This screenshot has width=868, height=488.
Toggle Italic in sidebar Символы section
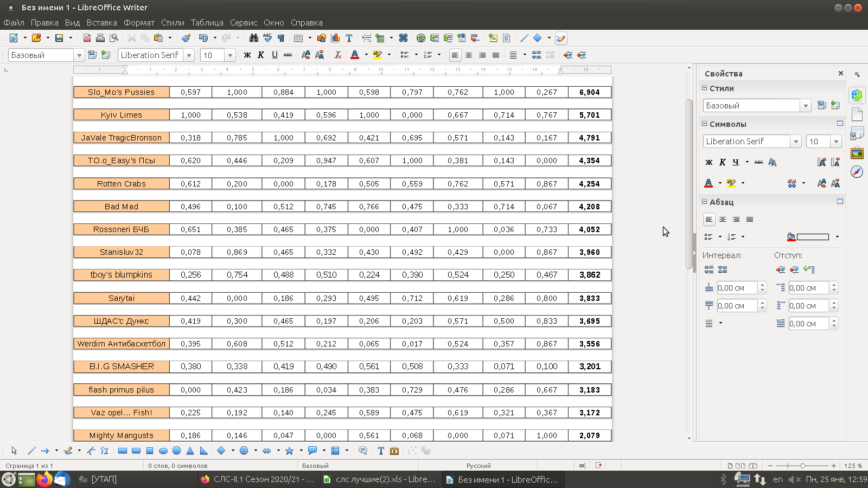[x=722, y=162]
